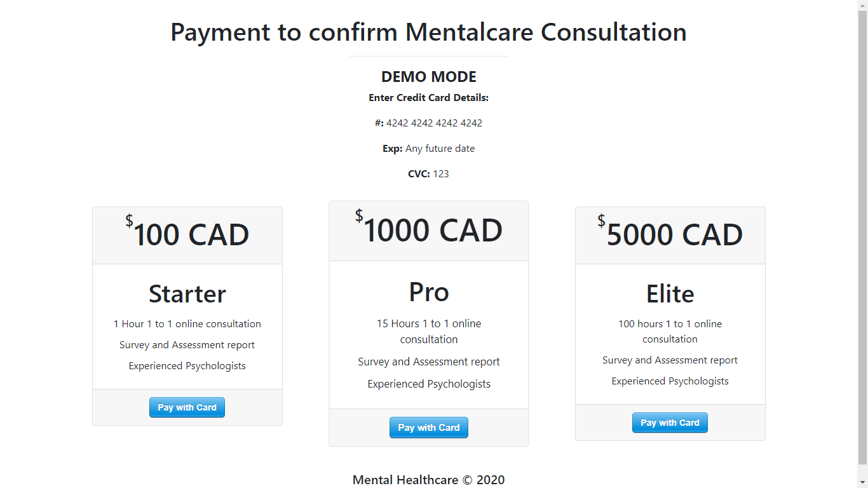
Task: Click the page title about Mentalcare Consultation
Action: 428,32
